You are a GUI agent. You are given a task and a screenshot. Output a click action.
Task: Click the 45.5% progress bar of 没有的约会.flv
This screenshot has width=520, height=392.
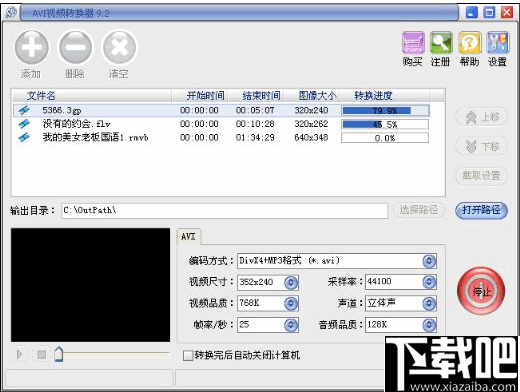[x=385, y=124]
